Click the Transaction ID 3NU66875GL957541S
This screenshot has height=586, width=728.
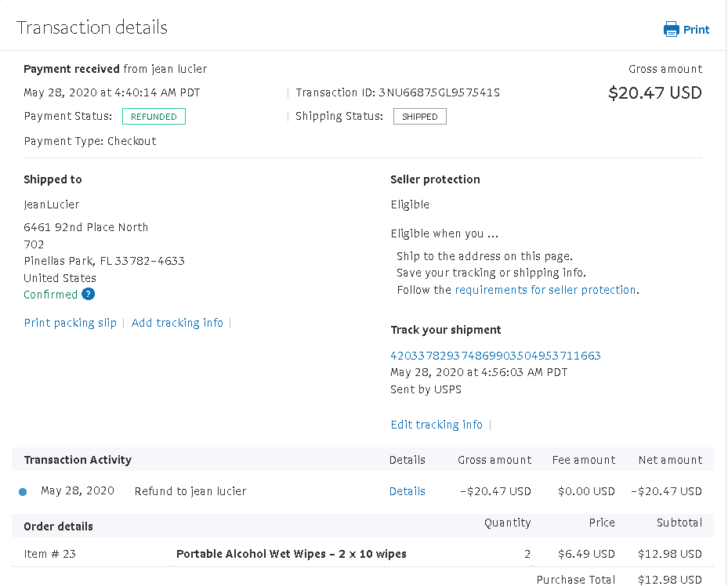439,92
